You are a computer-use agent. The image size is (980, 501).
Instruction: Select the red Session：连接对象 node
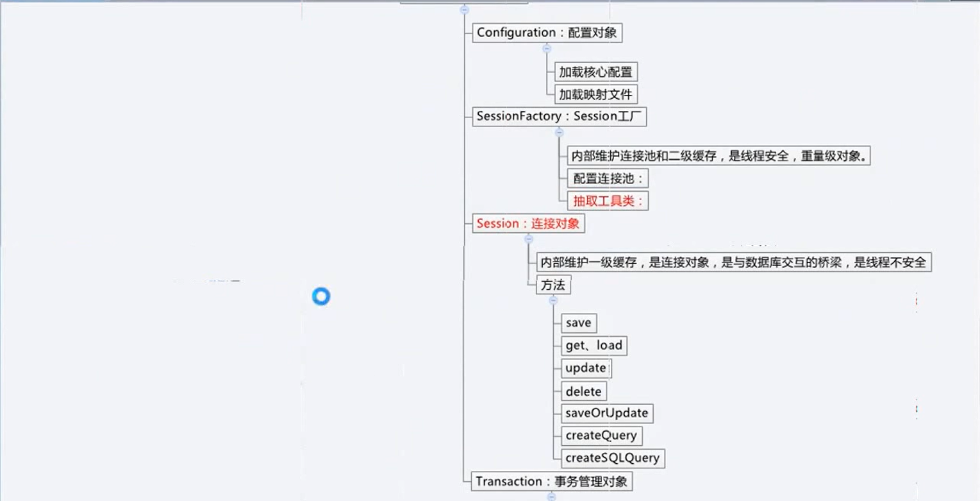[528, 223]
